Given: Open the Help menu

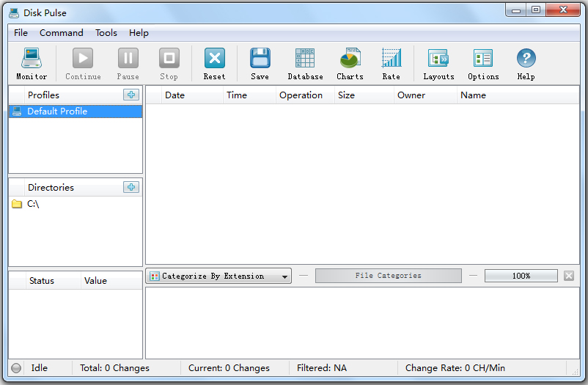Looking at the screenshot, I should click(x=139, y=33).
